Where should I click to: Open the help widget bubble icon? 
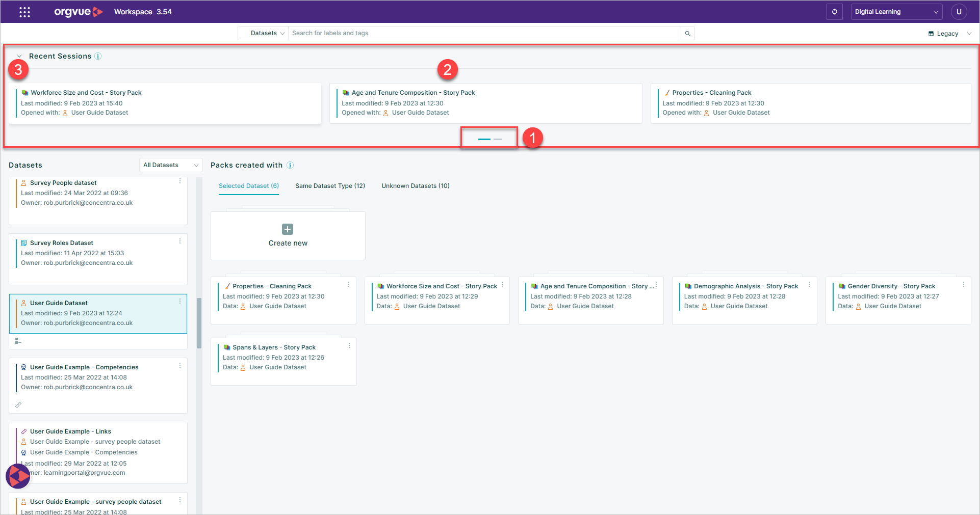tap(18, 476)
